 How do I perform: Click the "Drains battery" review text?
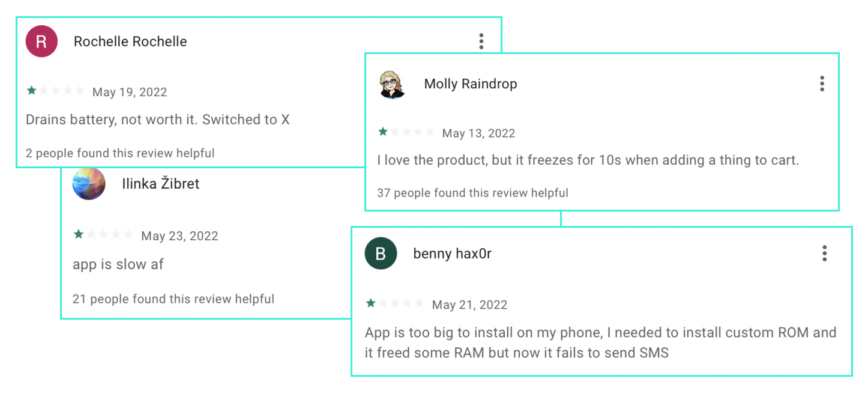coord(157,120)
